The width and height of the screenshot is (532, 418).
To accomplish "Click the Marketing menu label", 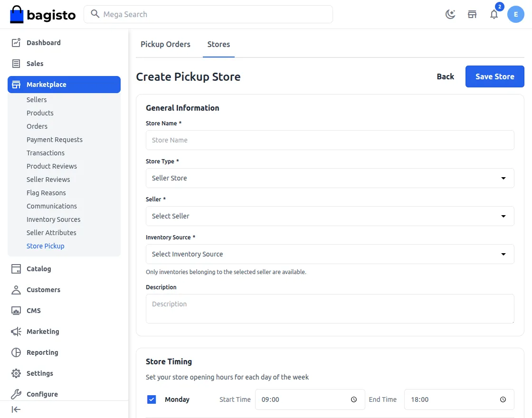I will (43, 332).
